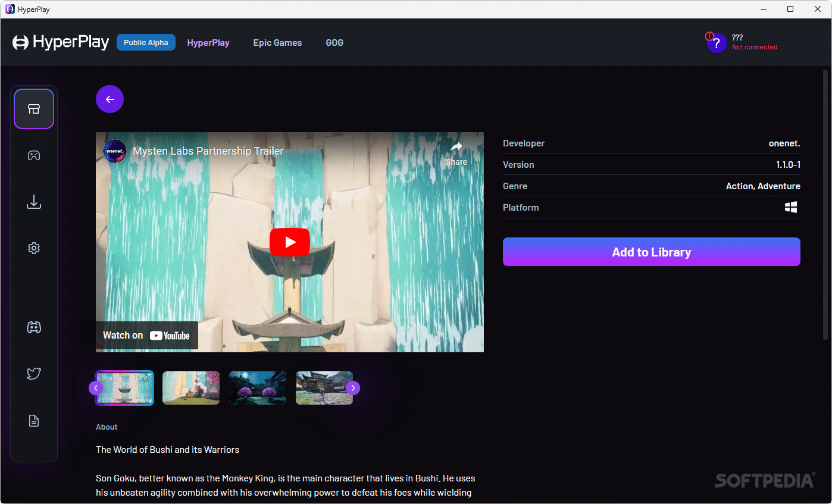
Task: Click the Not connected status text
Action: [755, 47]
